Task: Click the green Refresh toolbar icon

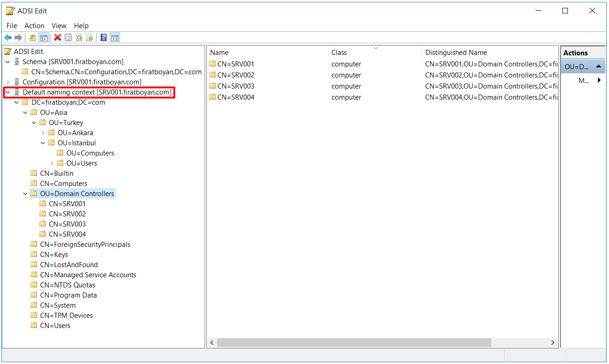Action: (x=79, y=38)
